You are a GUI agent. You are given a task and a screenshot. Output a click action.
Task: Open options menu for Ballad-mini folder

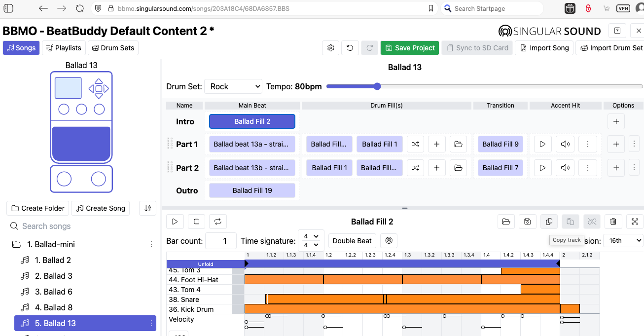[151, 244]
